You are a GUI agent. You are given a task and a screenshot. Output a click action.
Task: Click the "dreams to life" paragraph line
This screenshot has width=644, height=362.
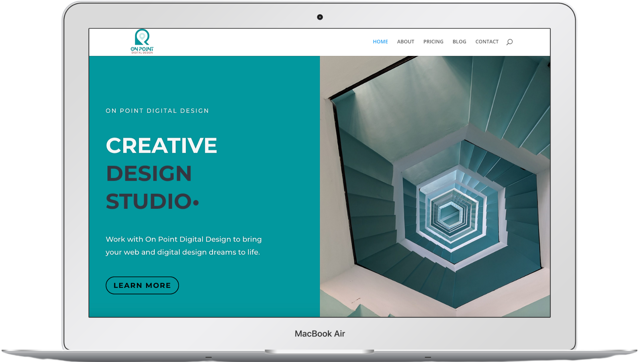click(182, 252)
